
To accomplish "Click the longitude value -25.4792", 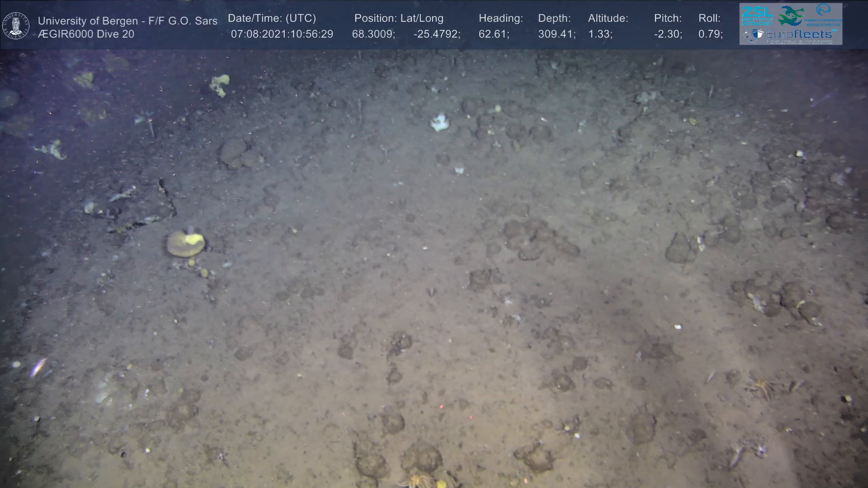I will (x=436, y=34).
